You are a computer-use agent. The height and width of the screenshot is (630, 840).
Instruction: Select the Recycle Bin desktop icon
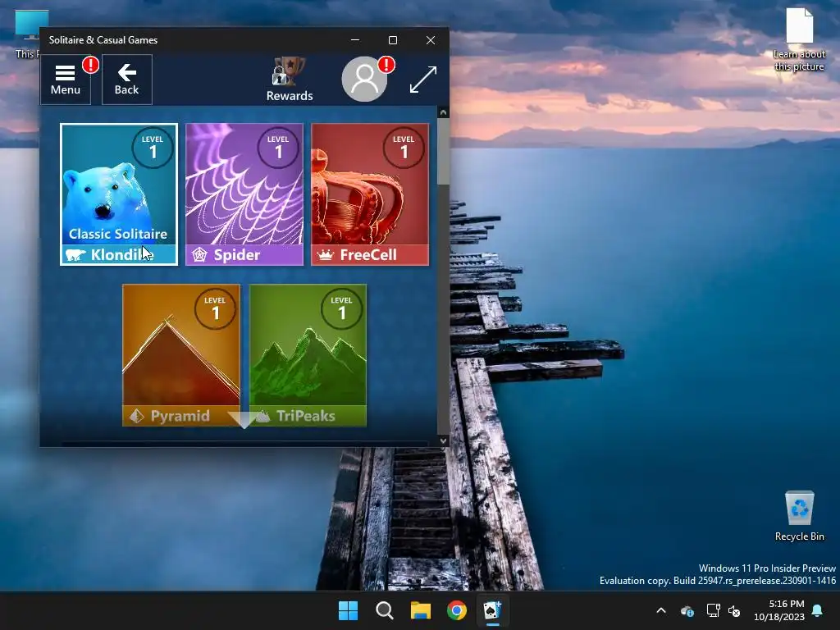click(x=799, y=516)
